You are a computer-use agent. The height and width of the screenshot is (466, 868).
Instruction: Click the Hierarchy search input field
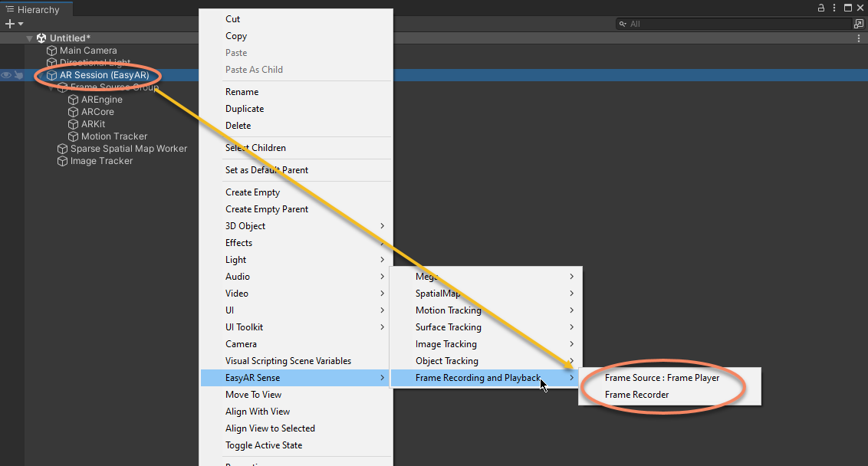pos(736,25)
